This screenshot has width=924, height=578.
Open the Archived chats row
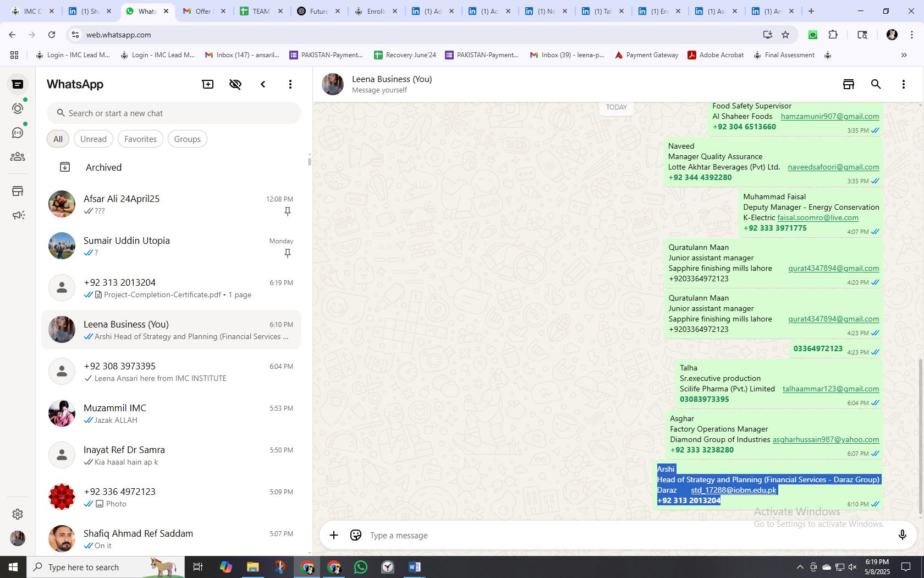[171, 167]
